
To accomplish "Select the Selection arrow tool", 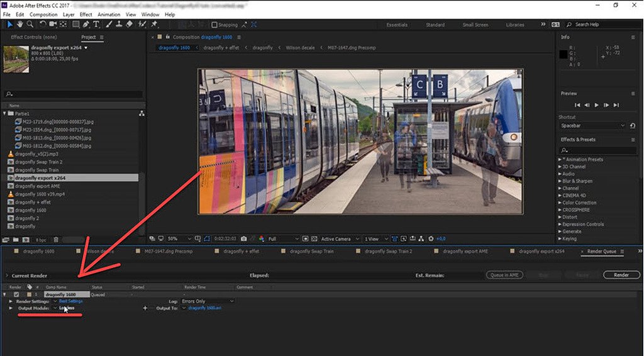I will (10, 25).
